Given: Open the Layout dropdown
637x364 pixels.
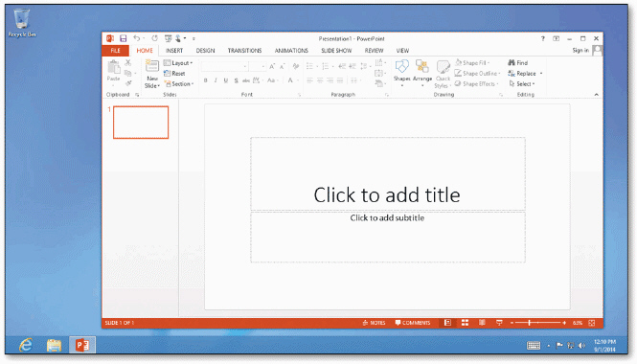Looking at the screenshot, I should point(178,63).
